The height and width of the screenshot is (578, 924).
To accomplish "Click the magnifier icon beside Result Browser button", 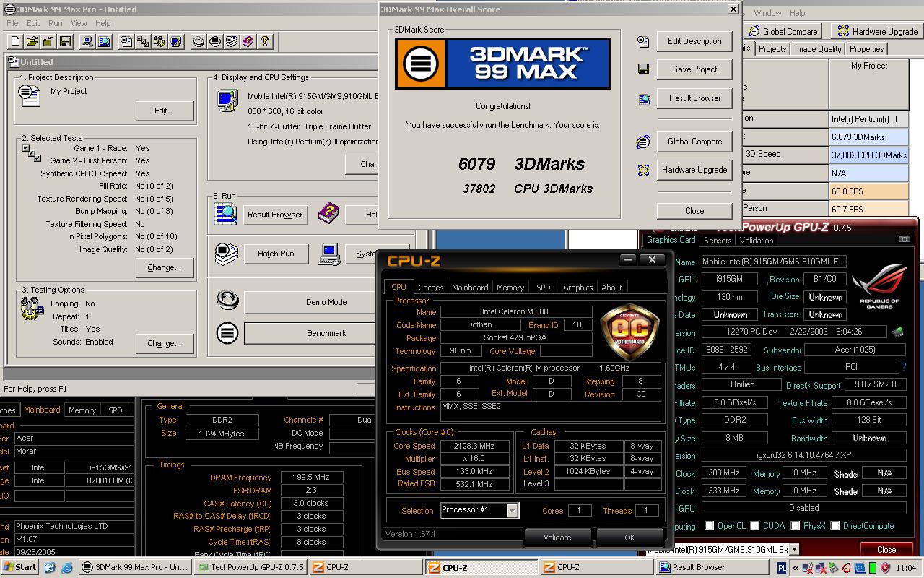I will (x=226, y=214).
